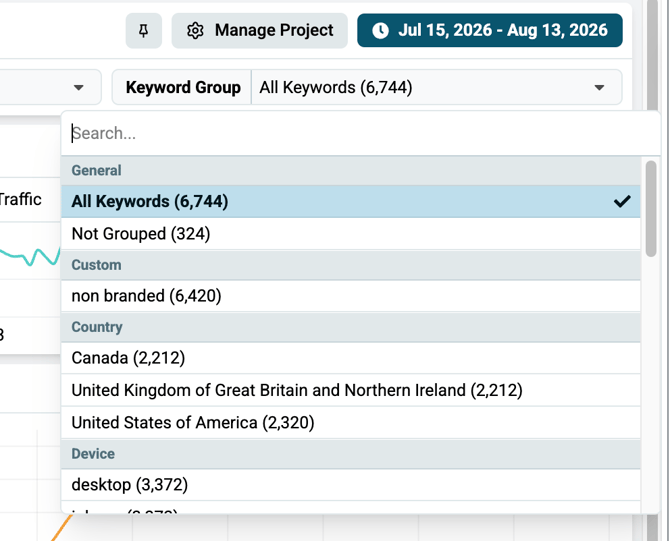Click the checkmark beside All Keywords
This screenshot has height=541, width=670.
tap(622, 201)
